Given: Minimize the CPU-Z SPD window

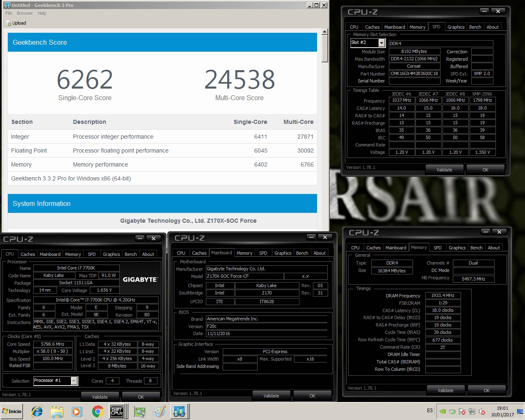Looking at the screenshot, I should [484, 11].
